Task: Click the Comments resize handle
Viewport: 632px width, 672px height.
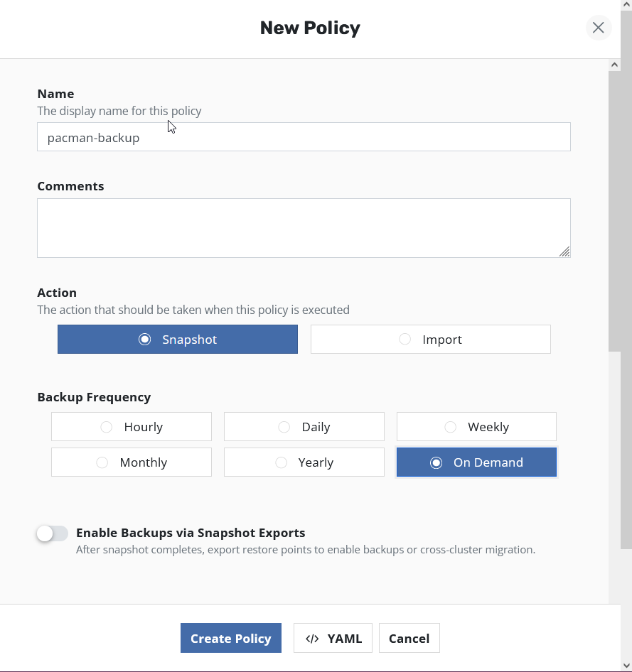Action: tap(564, 251)
